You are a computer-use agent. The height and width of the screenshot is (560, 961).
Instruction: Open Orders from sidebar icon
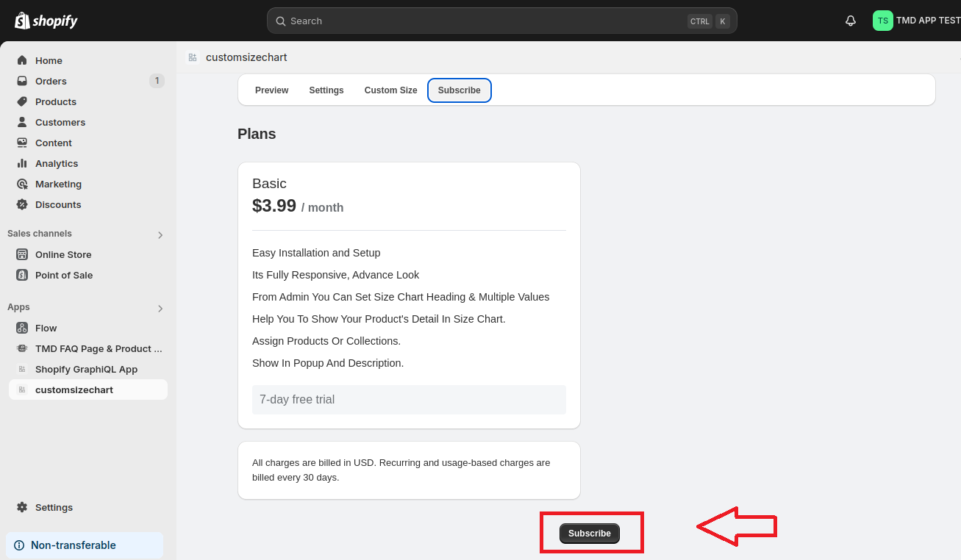click(x=22, y=81)
